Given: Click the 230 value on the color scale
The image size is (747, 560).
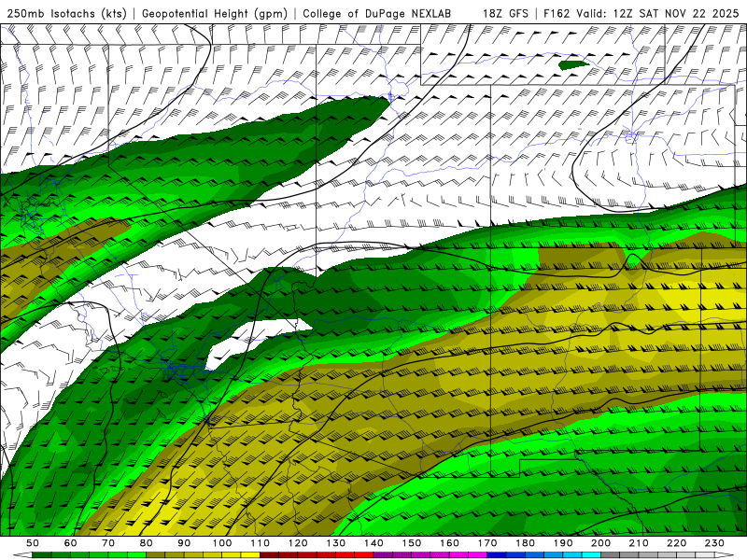Looking at the screenshot, I should tap(714, 543).
